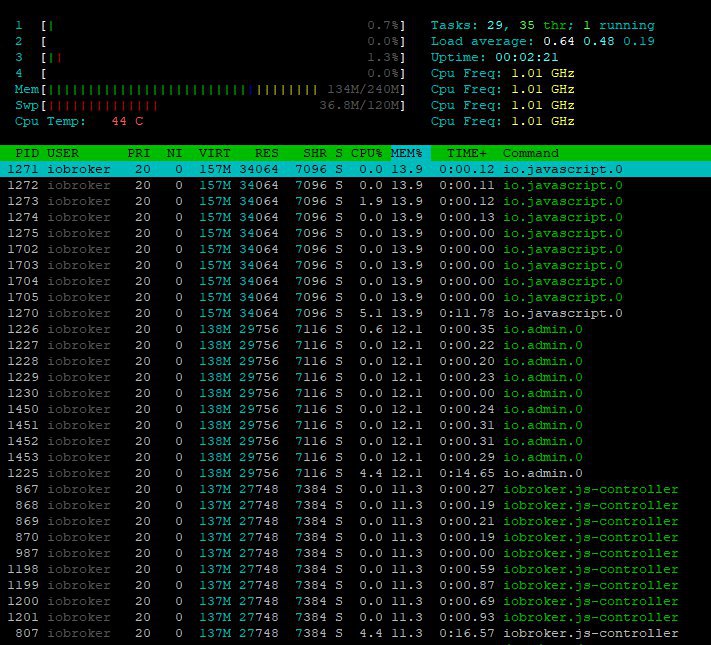The width and height of the screenshot is (711, 645).
Task: Select process row with PID 1453
Action: click(356, 457)
